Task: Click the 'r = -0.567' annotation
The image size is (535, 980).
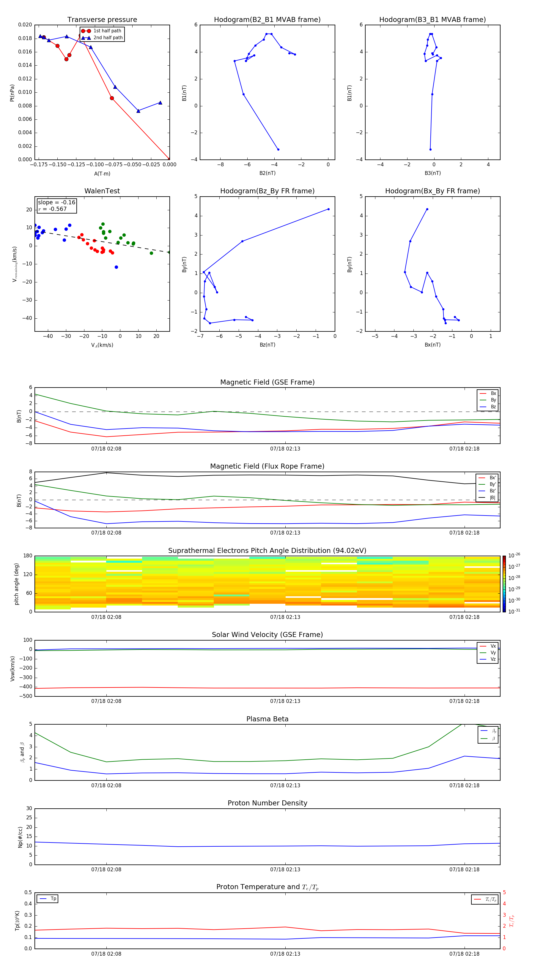Action: (53, 209)
